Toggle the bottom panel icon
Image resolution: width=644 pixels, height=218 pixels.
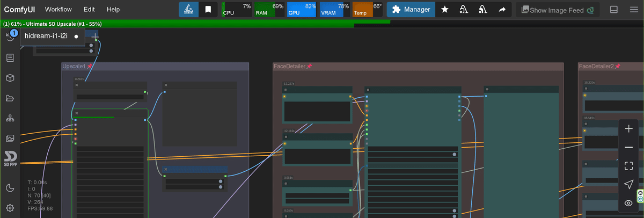click(x=614, y=10)
